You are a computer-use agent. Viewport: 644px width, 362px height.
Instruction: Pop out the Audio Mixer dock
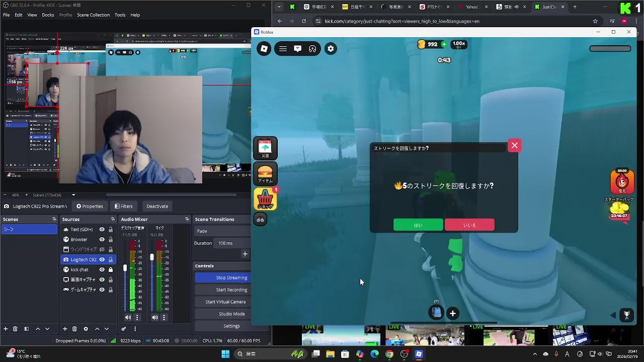[187, 219]
